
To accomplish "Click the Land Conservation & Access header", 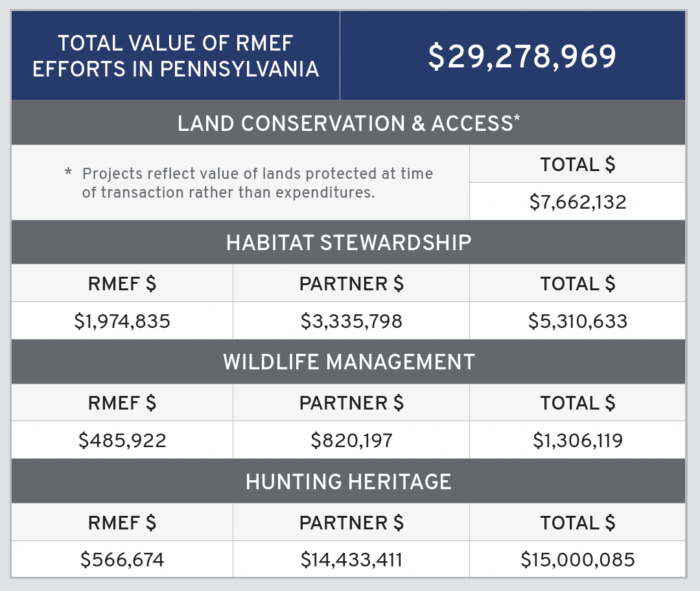I will 349,123.
